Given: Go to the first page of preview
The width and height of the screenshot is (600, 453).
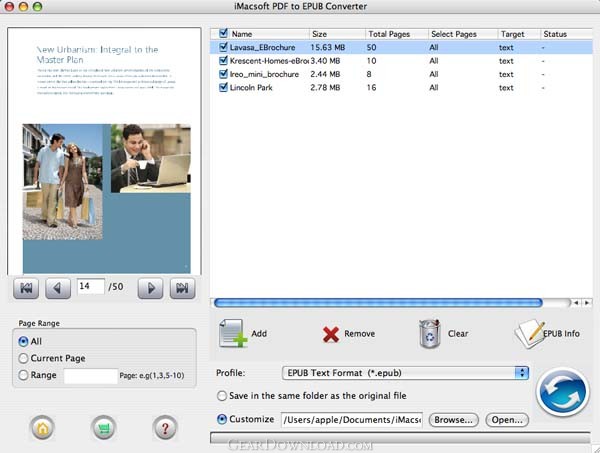Looking at the screenshot, I should coord(27,288).
